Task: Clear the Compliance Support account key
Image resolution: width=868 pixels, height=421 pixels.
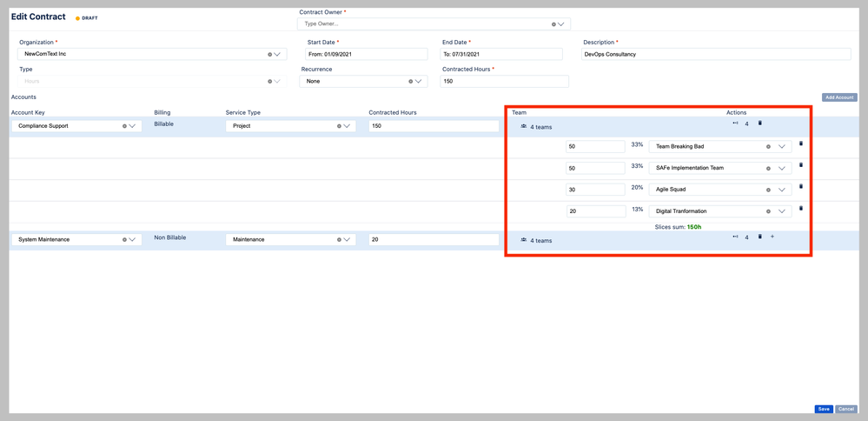Action: 124,126
